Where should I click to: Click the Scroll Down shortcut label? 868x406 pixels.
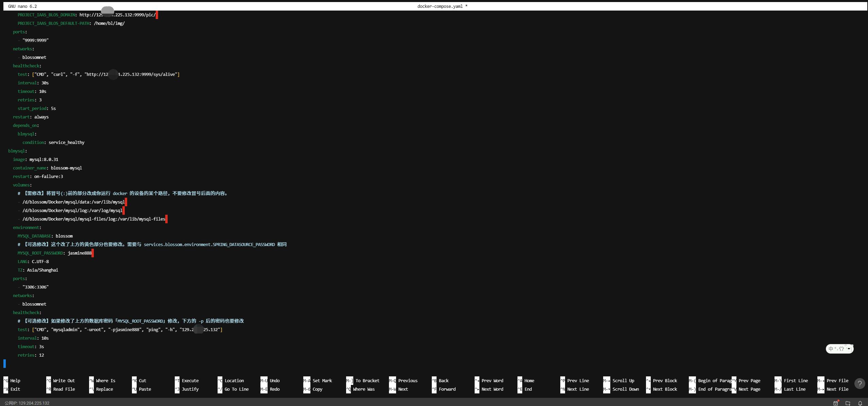(x=626, y=389)
